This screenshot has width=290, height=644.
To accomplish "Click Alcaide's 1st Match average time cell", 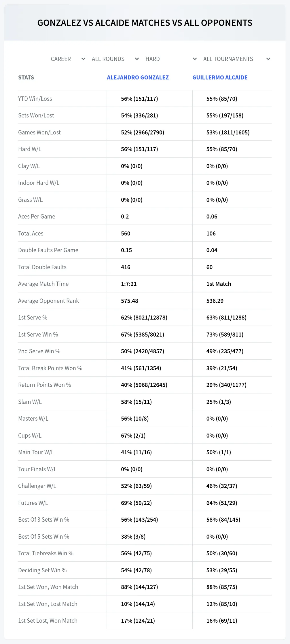I will point(219,284).
